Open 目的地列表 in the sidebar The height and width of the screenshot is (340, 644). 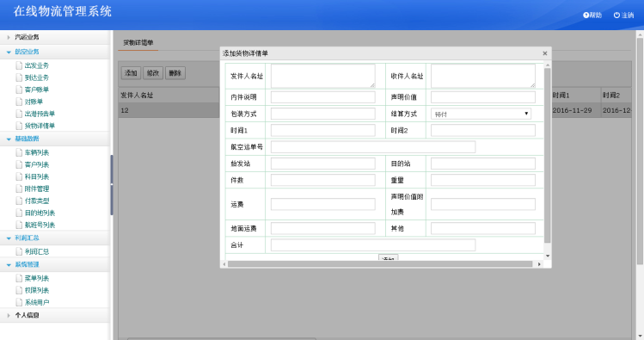point(40,213)
